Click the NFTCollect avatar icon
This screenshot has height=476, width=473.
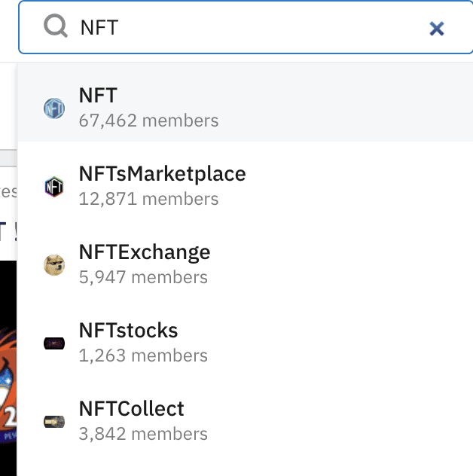click(54, 422)
